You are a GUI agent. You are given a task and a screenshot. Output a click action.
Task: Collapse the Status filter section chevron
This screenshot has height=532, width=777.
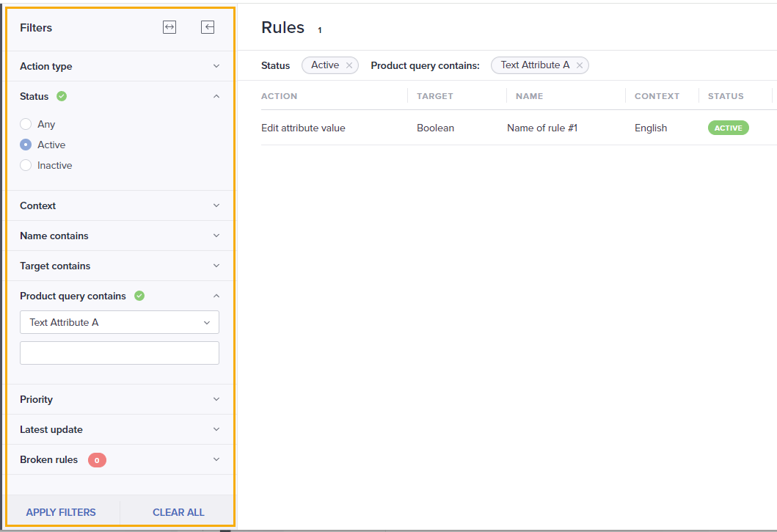click(x=216, y=95)
